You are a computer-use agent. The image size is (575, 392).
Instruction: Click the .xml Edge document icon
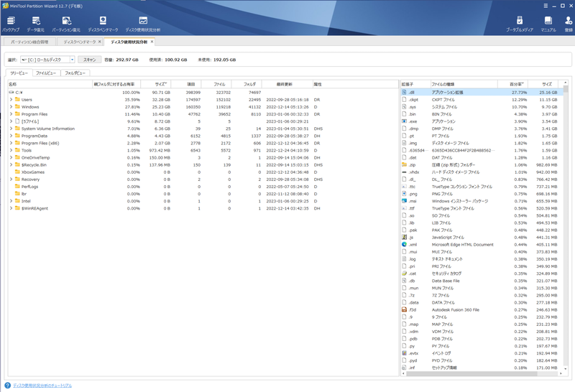coord(404,244)
